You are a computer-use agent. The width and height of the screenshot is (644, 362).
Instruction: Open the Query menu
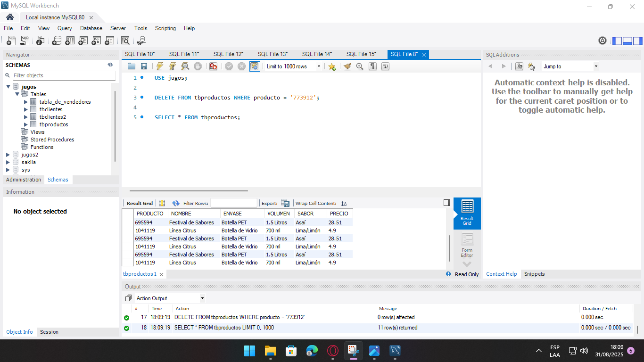coord(65,28)
